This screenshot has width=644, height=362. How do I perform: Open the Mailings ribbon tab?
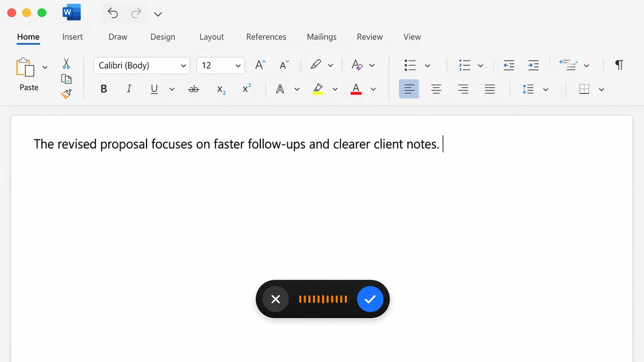322,37
